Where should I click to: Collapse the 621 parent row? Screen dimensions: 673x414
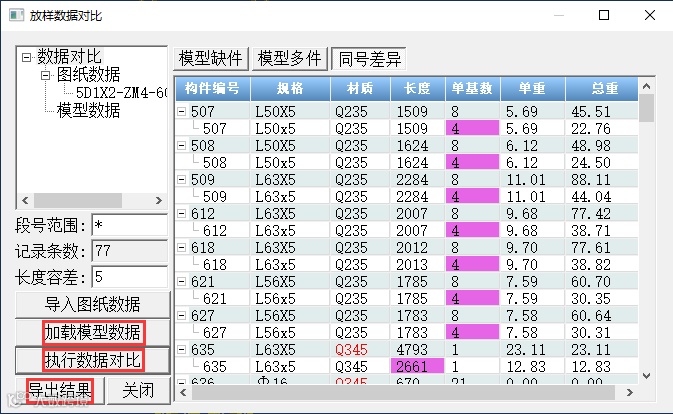(182, 281)
